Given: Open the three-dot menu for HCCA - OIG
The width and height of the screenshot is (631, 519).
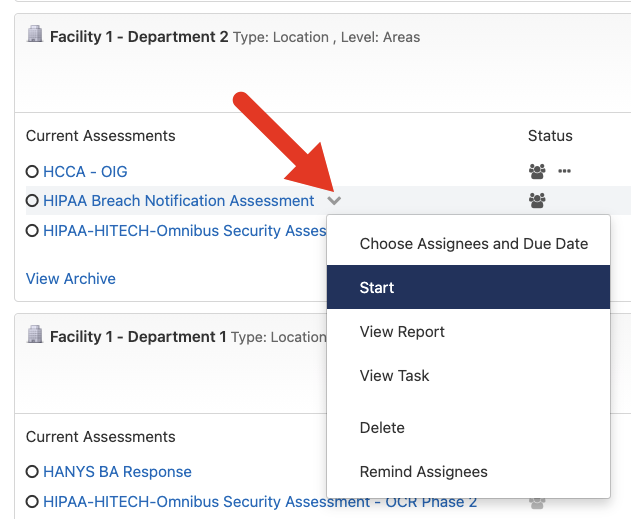Looking at the screenshot, I should tap(564, 171).
